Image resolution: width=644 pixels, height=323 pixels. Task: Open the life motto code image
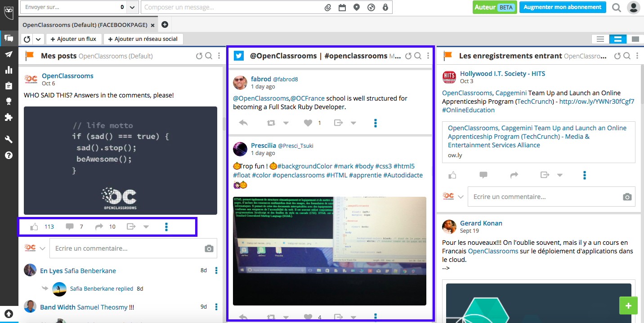tap(121, 160)
